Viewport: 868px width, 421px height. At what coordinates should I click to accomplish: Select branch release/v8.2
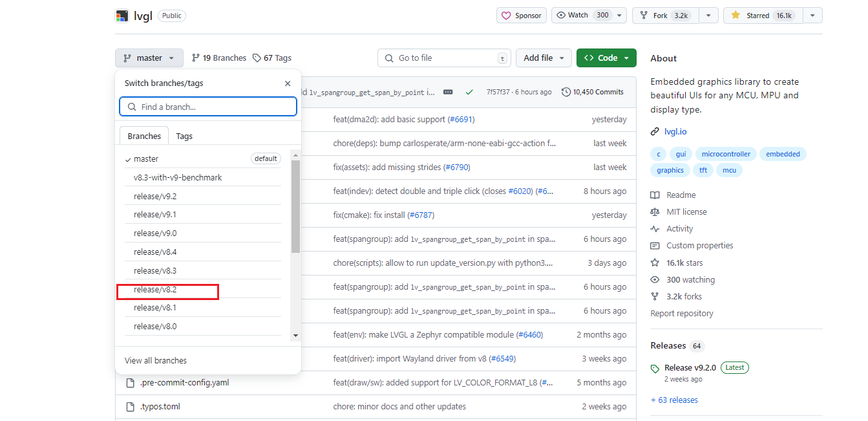pos(202,290)
